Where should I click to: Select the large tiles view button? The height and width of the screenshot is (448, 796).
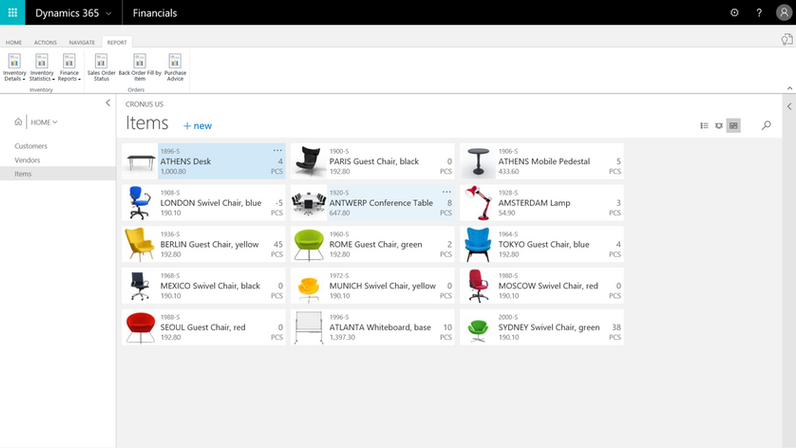[x=733, y=126]
